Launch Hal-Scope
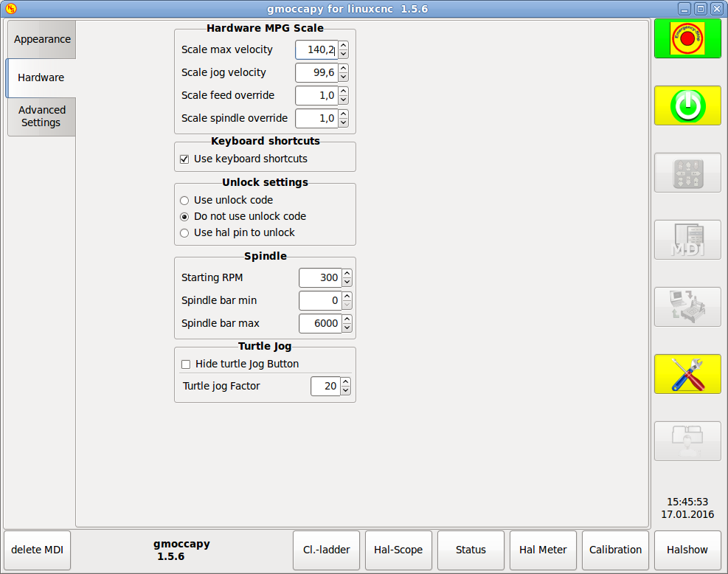728x574 pixels. click(x=398, y=550)
